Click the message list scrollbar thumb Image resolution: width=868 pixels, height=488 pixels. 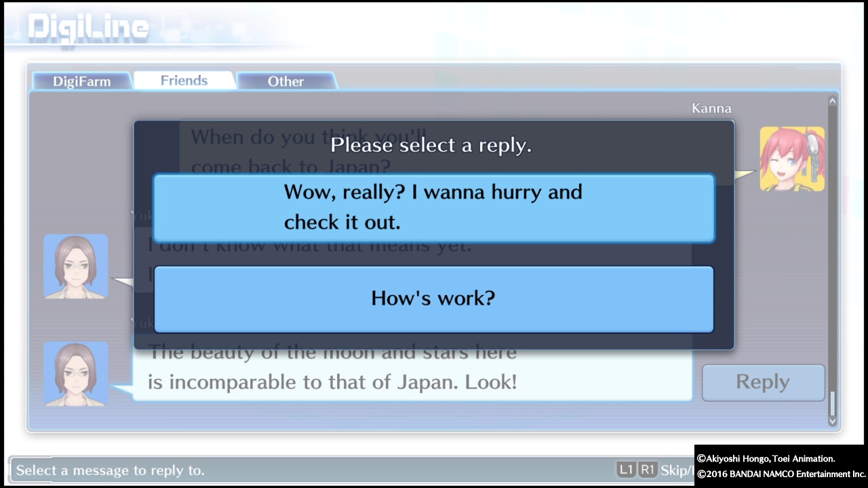click(833, 403)
